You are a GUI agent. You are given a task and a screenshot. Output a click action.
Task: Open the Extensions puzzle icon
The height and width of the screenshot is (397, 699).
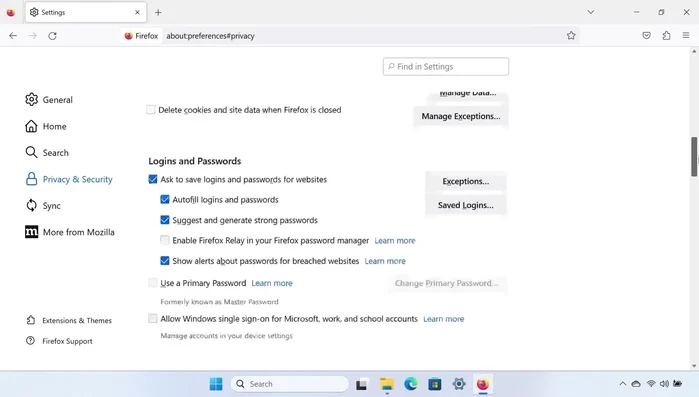(x=666, y=36)
